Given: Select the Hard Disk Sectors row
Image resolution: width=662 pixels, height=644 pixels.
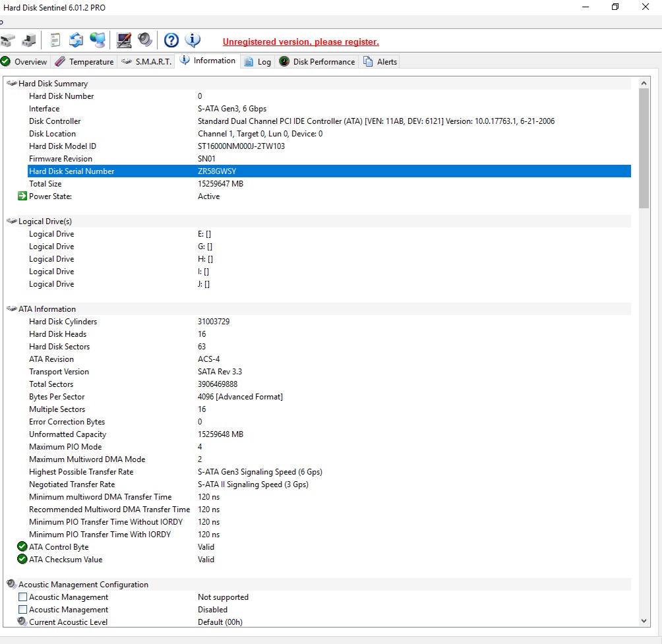Looking at the screenshot, I should pyautogui.click(x=329, y=347).
